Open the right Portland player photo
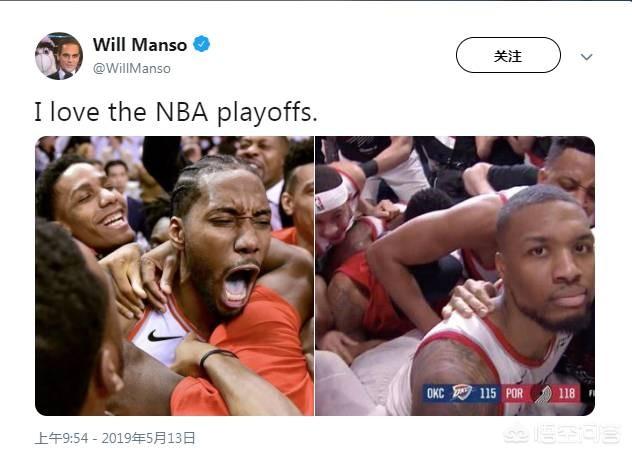The image size is (632, 455). coord(455,276)
